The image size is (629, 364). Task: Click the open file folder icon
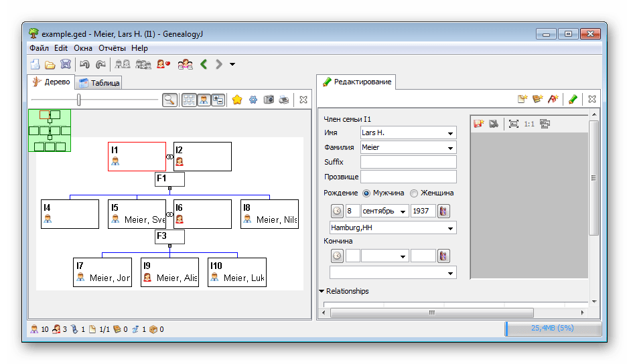click(50, 64)
